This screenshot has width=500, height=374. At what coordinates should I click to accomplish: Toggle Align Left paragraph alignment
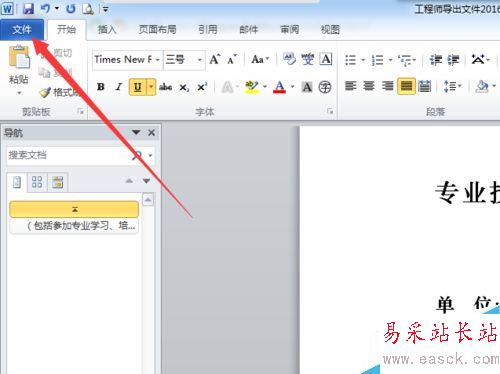click(x=351, y=86)
